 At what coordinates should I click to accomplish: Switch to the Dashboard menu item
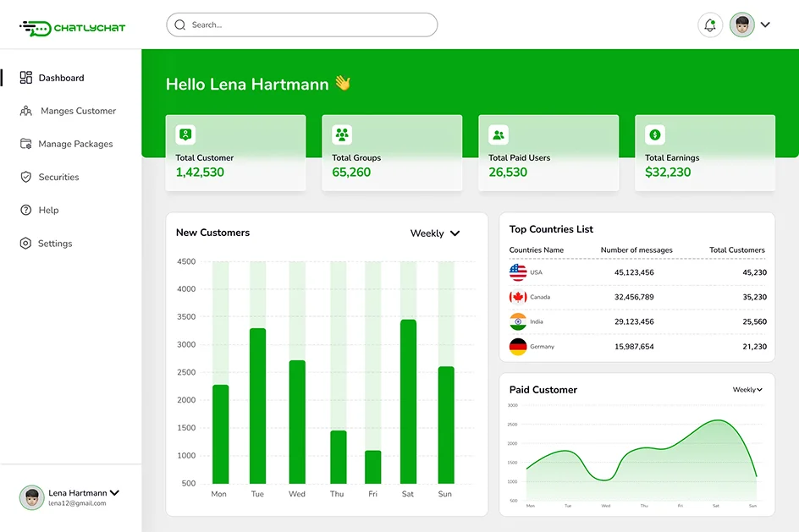click(62, 78)
